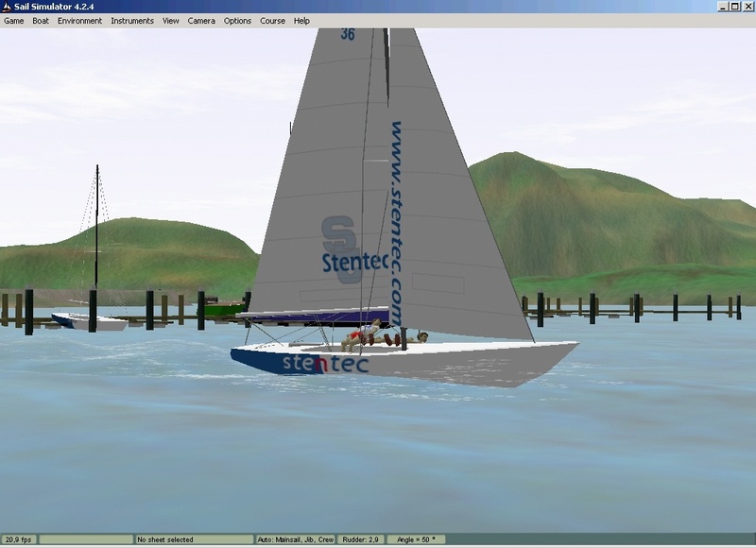The width and height of the screenshot is (756, 548).
Task: Select the Options menu
Action: click(237, 21)
